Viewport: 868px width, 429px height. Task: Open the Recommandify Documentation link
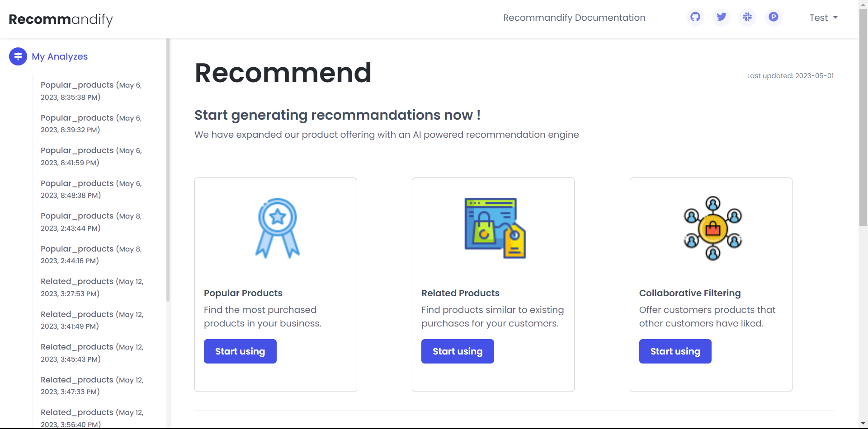[574, 18]
